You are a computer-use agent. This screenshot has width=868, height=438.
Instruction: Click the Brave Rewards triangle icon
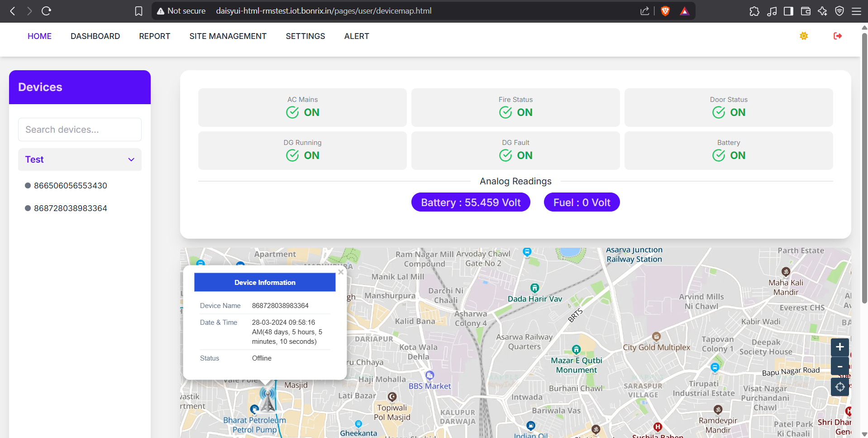(684, 11)
